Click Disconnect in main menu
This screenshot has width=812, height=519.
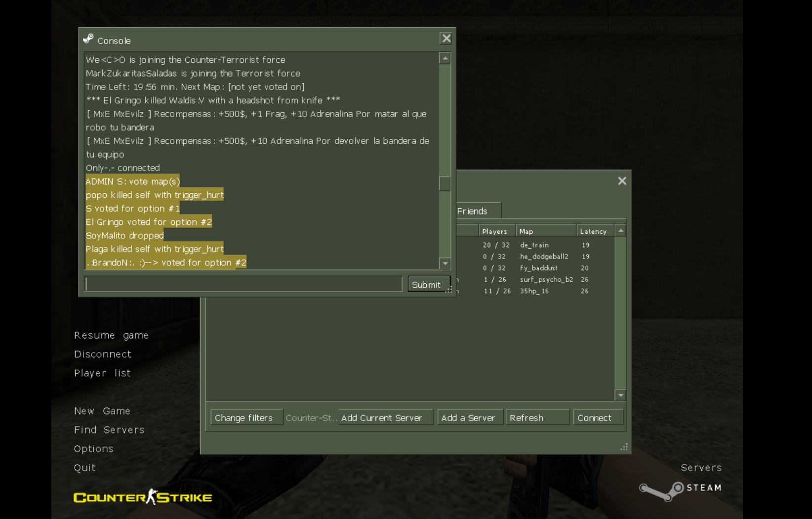tap(103, 354)
